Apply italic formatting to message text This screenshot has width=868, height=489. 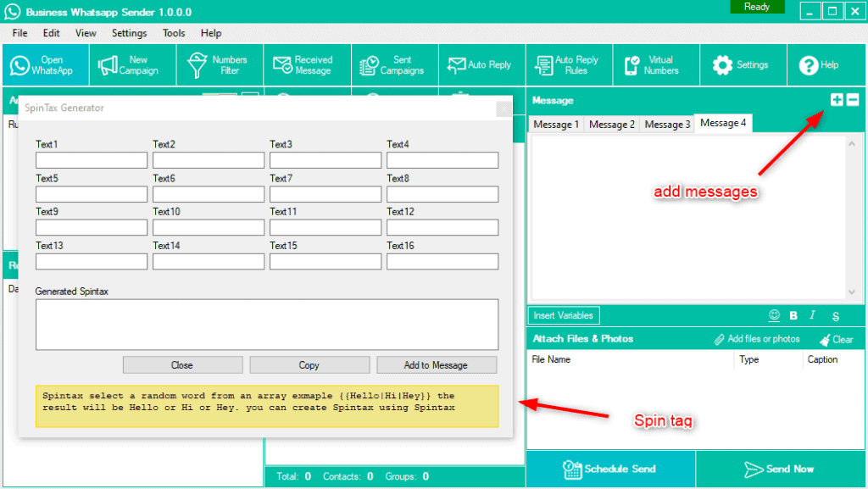point(813,315)
